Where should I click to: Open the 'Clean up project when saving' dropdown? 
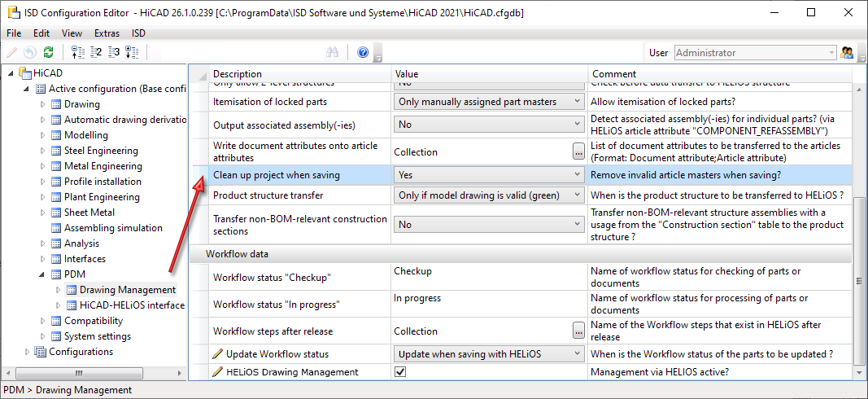[578, 174]
